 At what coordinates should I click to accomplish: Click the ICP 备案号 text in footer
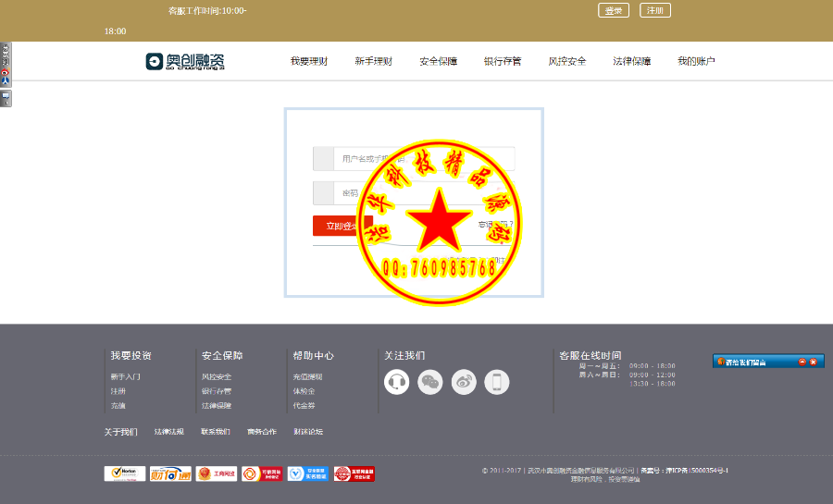pyautogui.click(x=684, y=470)
